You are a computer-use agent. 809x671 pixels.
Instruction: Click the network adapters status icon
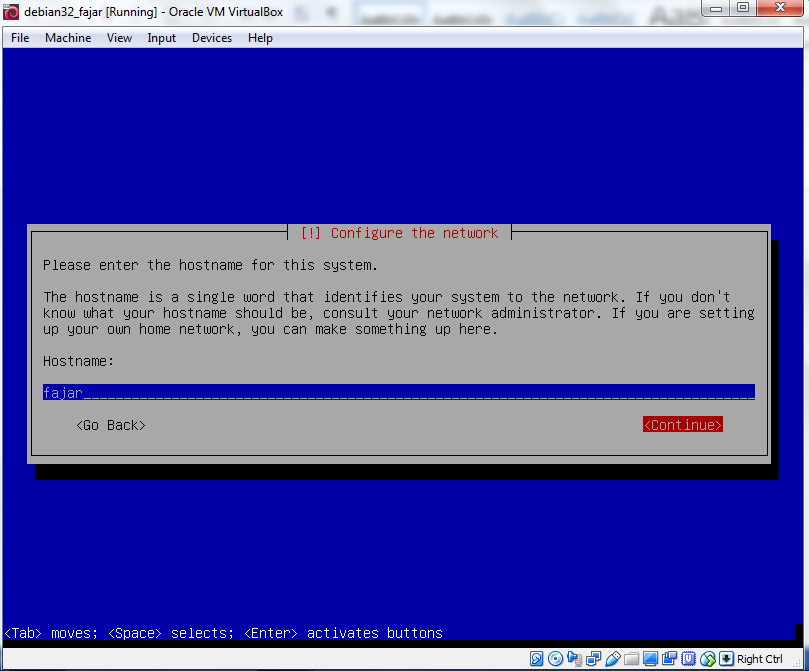coord(593,659)
